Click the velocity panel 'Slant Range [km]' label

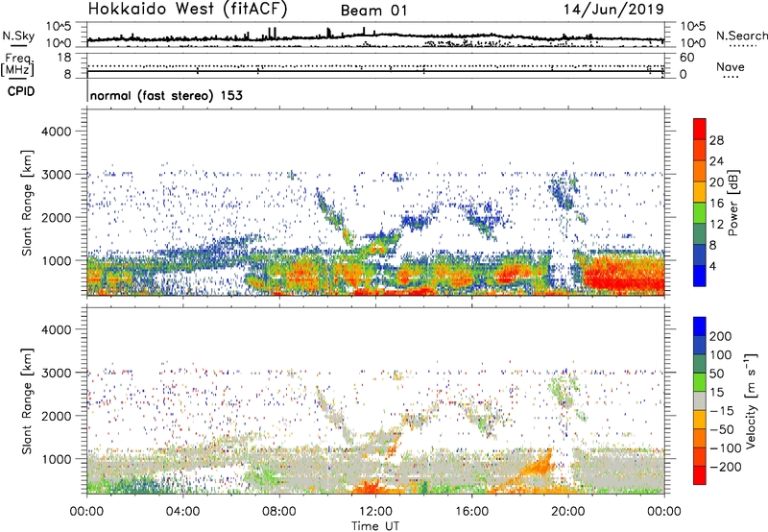[27, 401]
